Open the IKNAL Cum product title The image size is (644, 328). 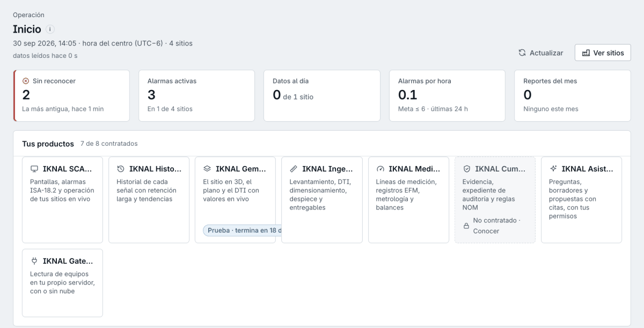(x=500, y=169)
